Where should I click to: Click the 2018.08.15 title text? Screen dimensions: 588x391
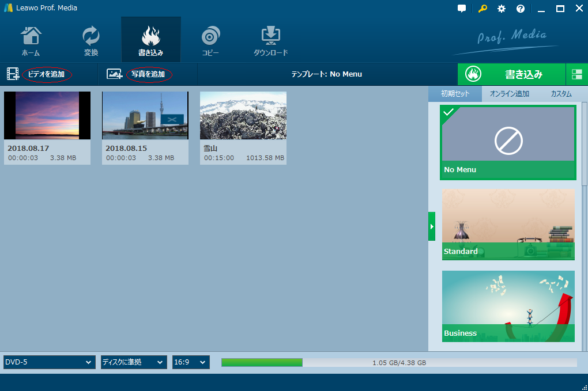pos(126,149)
